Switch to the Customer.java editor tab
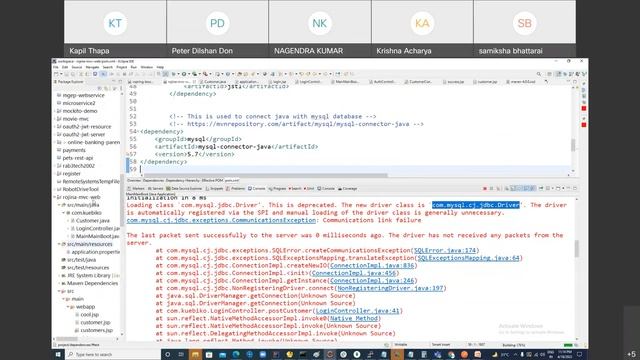Screen dimensions: 640x360 point(213,82)
